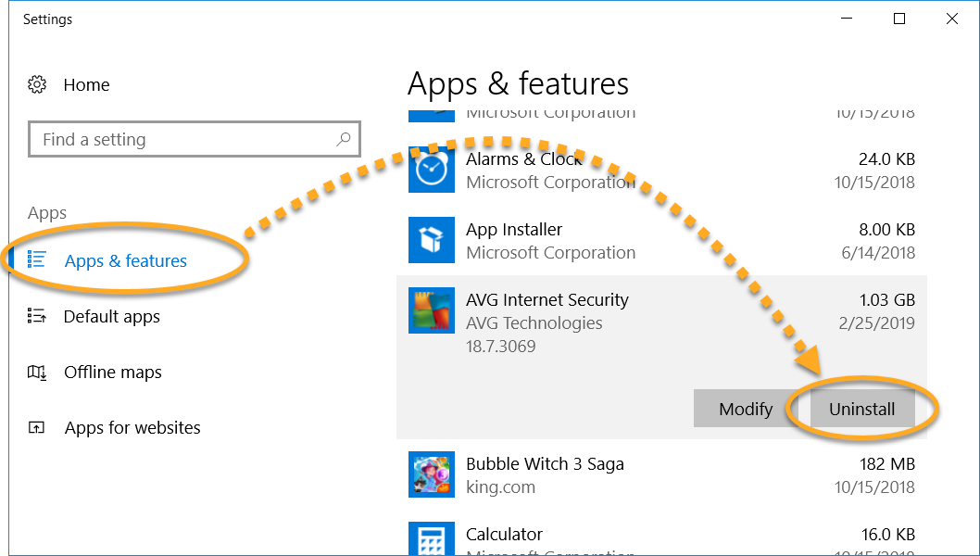Image resolution: width=980 pixels, height=556 pixels.
Task: Click the 24.0 KB size value
Action: 886,158
